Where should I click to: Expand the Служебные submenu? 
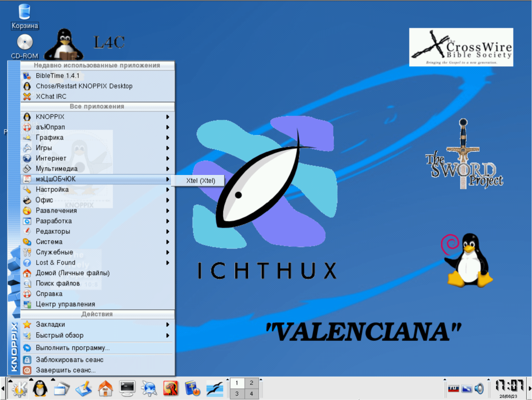click(98, 252)
